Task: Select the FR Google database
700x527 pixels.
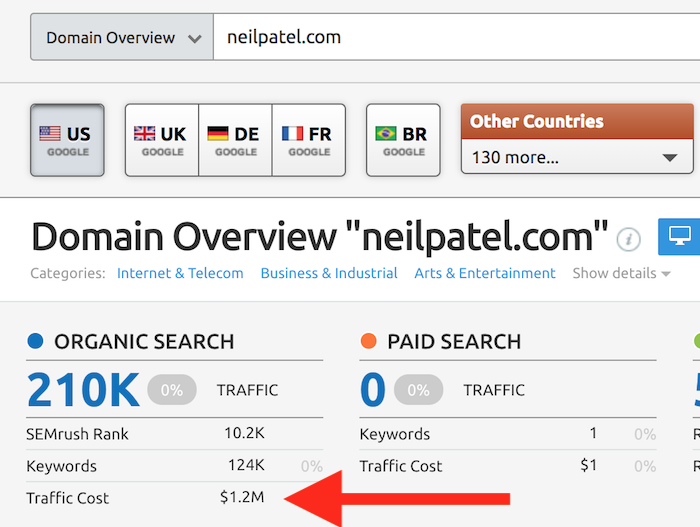Action: (308, 140)
